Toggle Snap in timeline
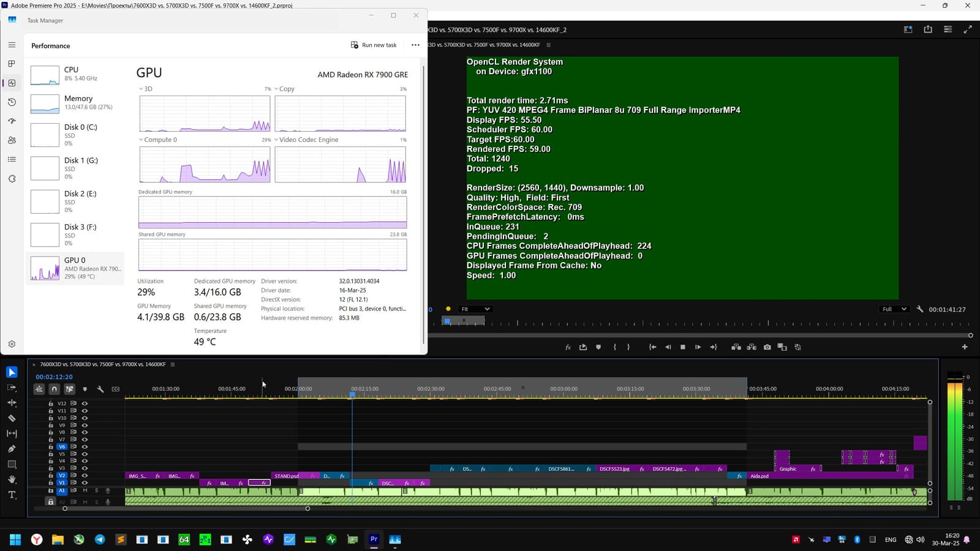 point(55,389)
